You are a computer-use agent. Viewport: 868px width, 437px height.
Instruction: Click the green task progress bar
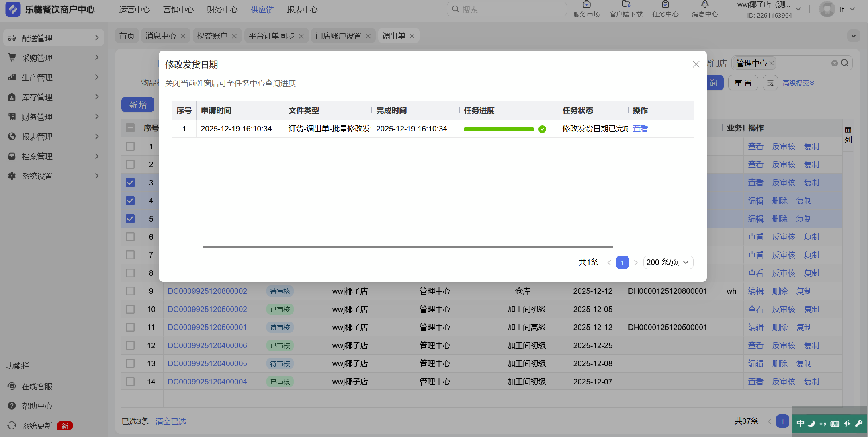coord(498,129)
